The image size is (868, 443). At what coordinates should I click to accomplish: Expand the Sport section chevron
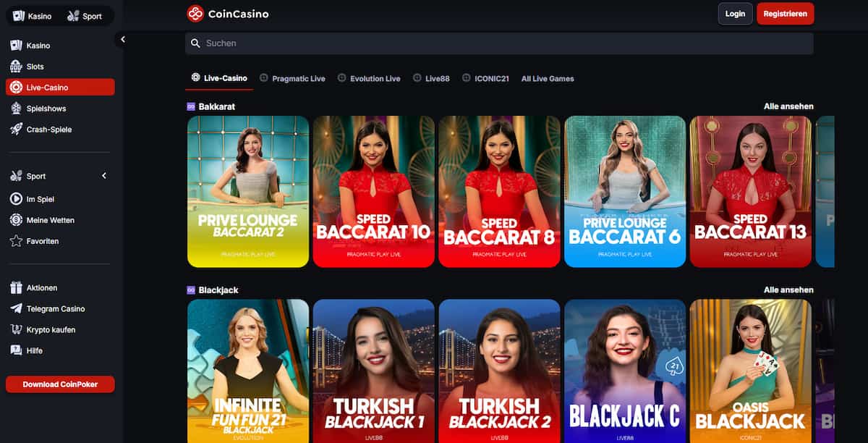[x=103, y=176]
